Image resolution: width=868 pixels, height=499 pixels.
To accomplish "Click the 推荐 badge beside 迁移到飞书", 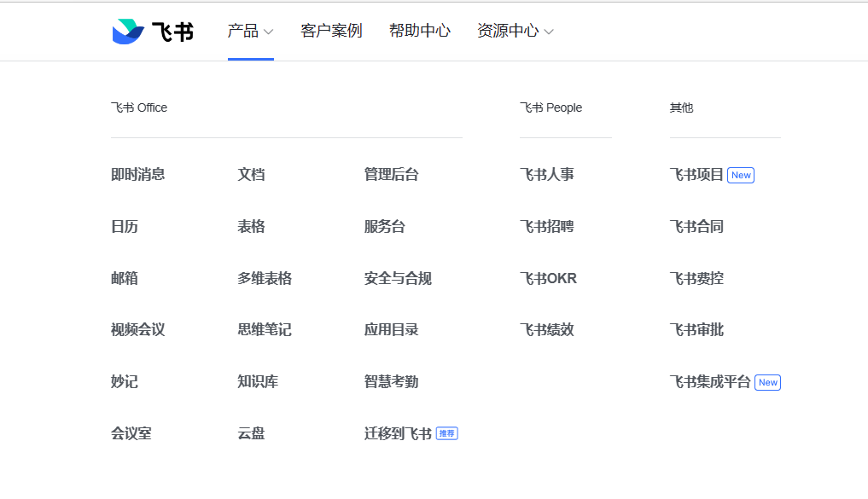I will pyautogui.click(x=446, y=433).
